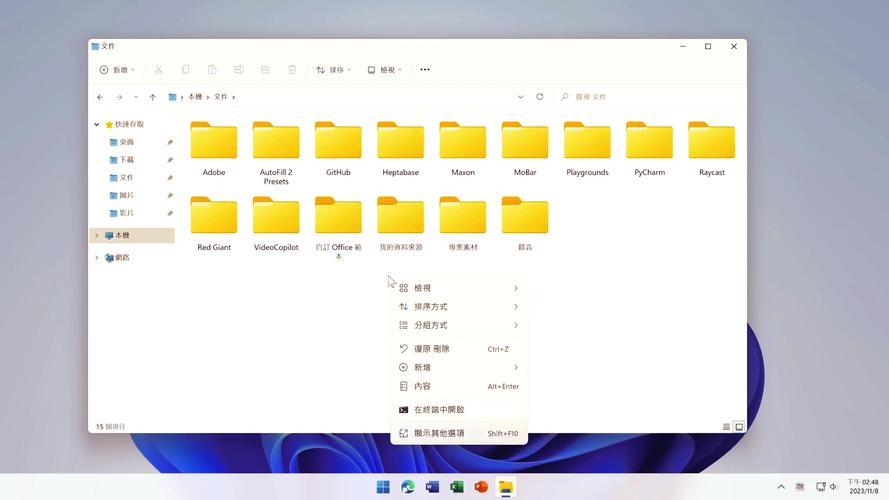Select the 我的資料來源 folder
This screenshot has height=500, width=889.
pos(400,223)
